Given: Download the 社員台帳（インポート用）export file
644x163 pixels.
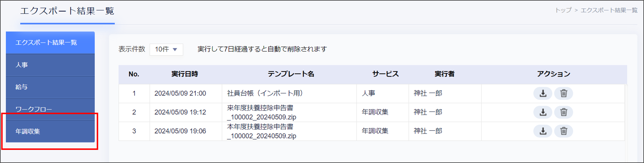Looking at the screenshot, I should 543,93.
